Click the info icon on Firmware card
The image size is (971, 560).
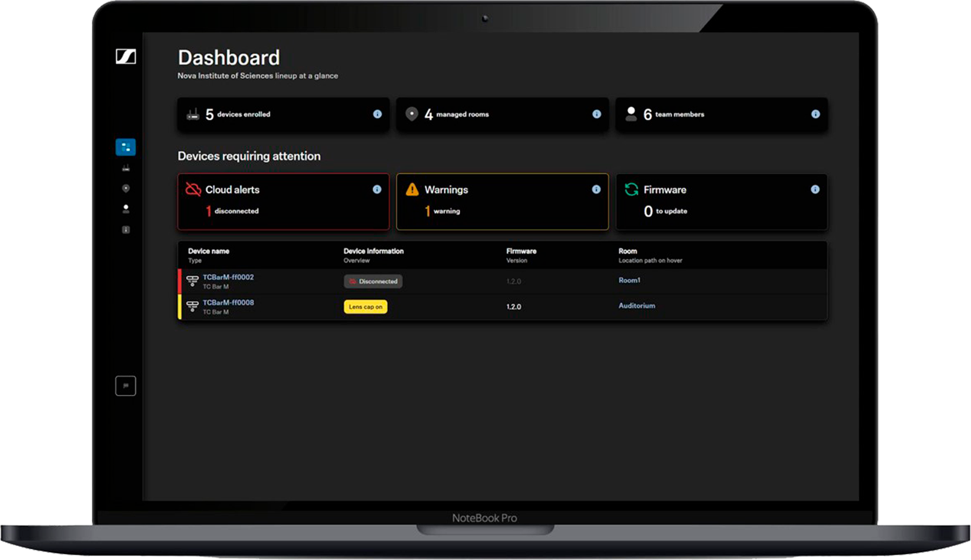pos(815,190)
